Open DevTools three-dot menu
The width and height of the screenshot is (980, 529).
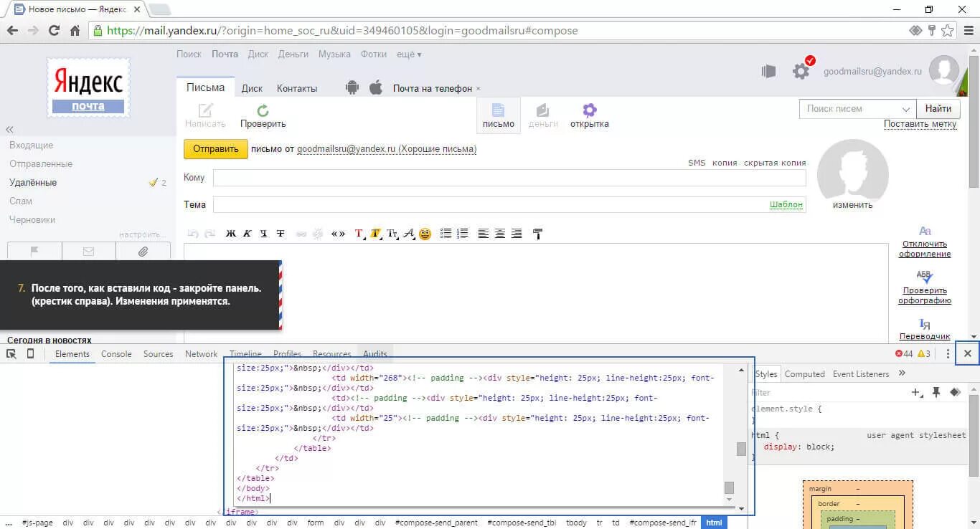tap(948, 354)
